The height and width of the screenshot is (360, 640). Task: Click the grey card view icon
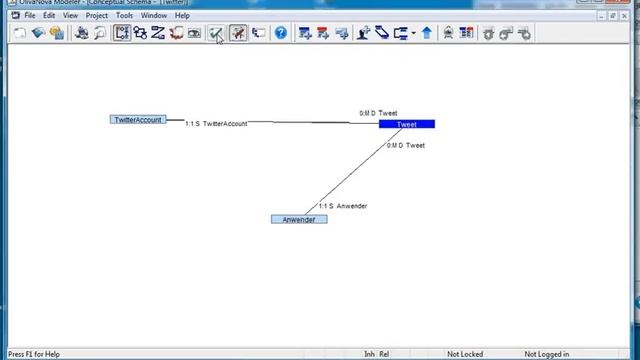(195, 33)
